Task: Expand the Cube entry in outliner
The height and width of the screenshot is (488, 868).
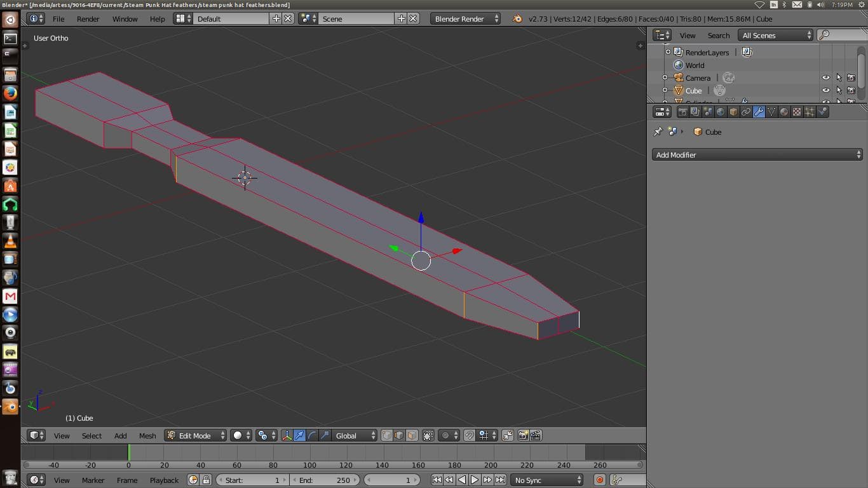Action: (x=665, y=90)
